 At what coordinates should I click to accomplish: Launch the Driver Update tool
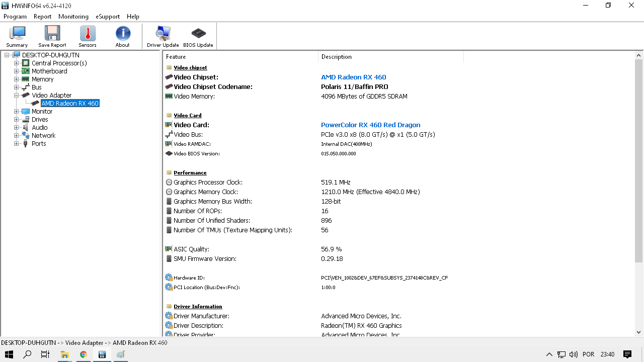[163, 37]
